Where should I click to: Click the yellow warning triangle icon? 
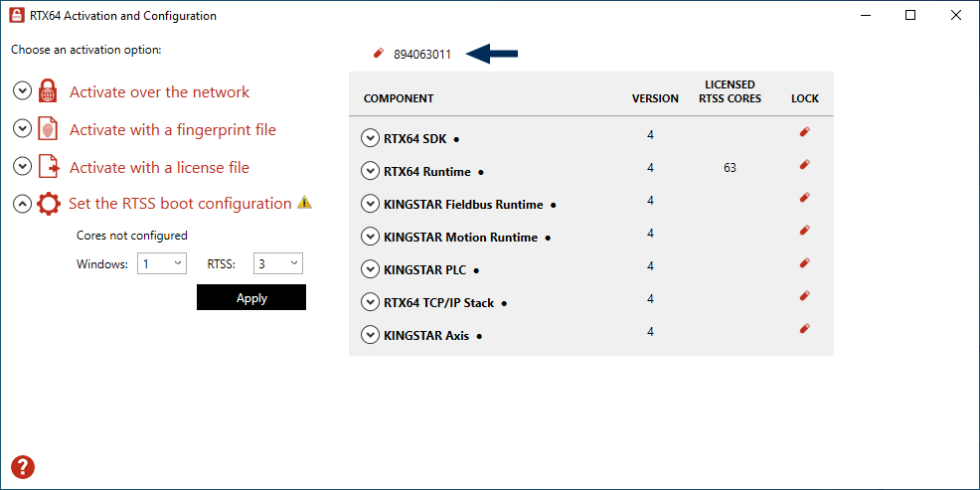[304, 202]
